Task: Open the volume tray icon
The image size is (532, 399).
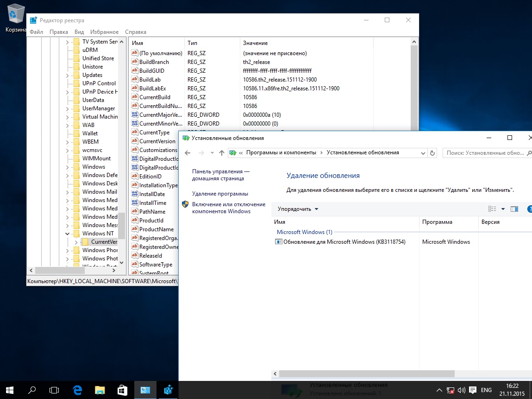Action: tap(462, 390)
